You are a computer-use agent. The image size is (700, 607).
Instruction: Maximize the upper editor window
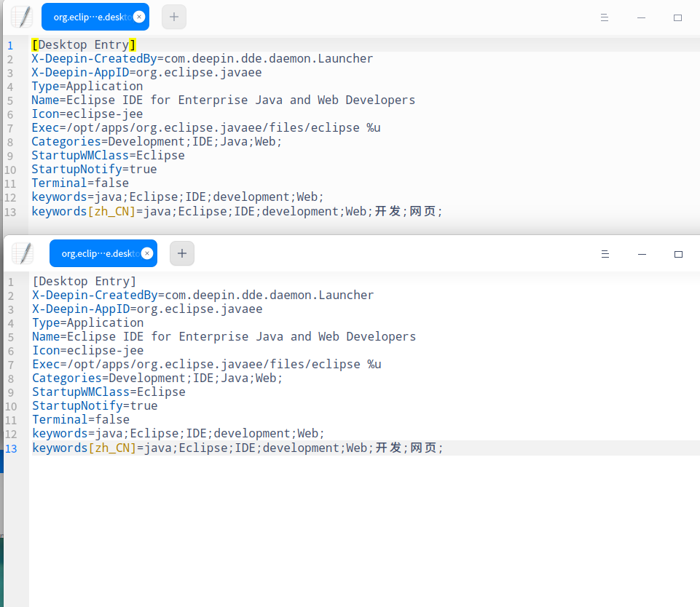pyautogui.click(x=677, y=17)
